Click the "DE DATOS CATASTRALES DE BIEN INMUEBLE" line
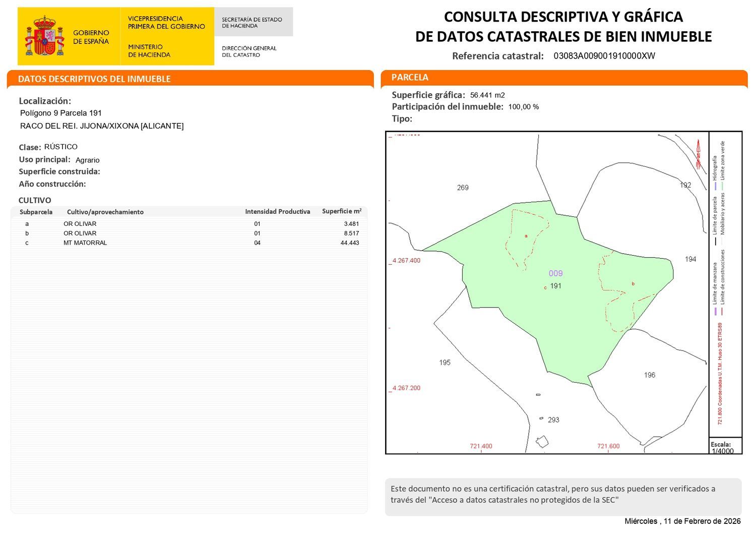The image size is (756, 534). pos(563,36)
